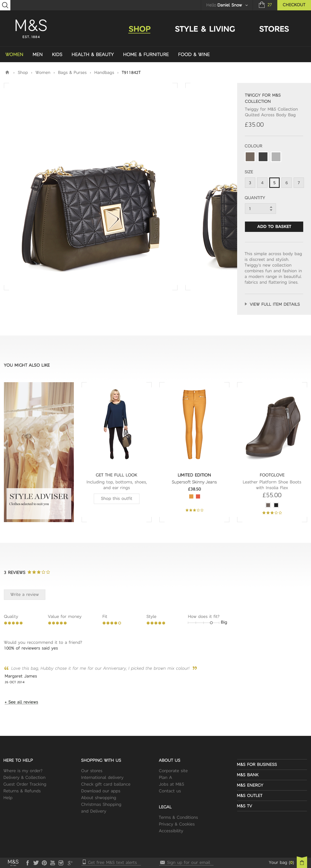The height and width of the screenshot is (868, 311).
Task: Open the M&S Facebook page icon
Action: point(28,863)
